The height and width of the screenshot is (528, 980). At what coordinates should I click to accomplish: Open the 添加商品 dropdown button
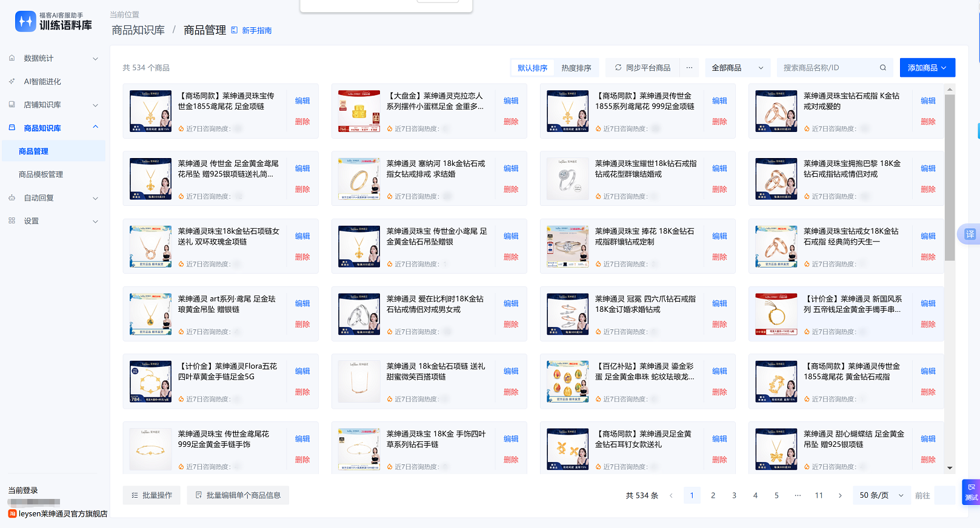click(x=927, y=68)
